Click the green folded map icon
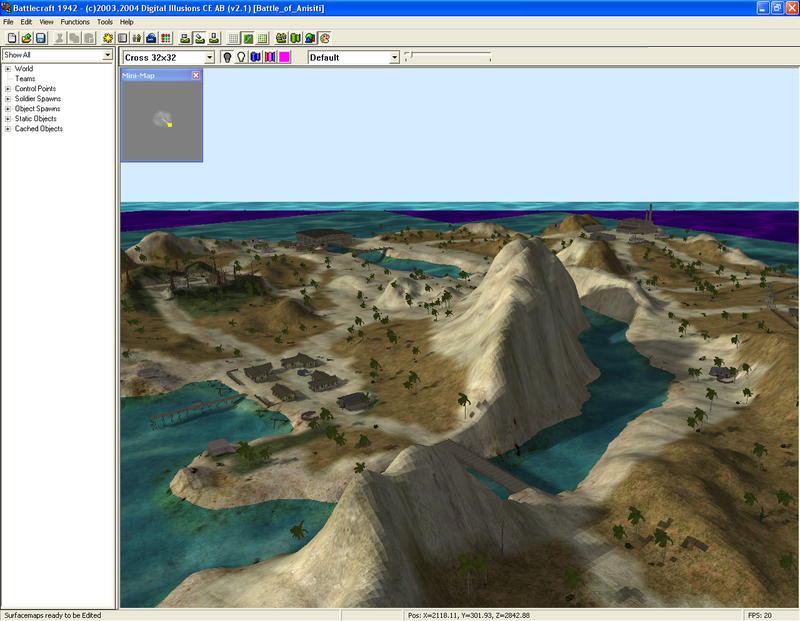This screenshot has height=621, width=800. pos(295,38)
